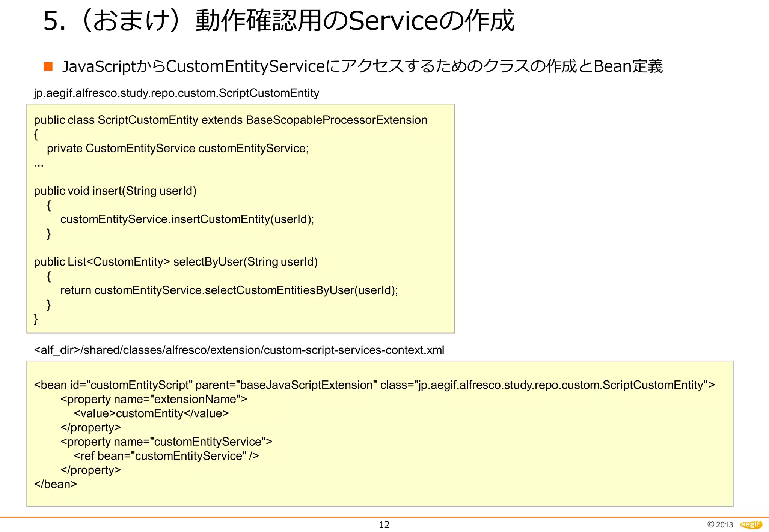Screen dimensions: 769x532
Task: Click the aegif logo in footer
Action: pos(751,524)
